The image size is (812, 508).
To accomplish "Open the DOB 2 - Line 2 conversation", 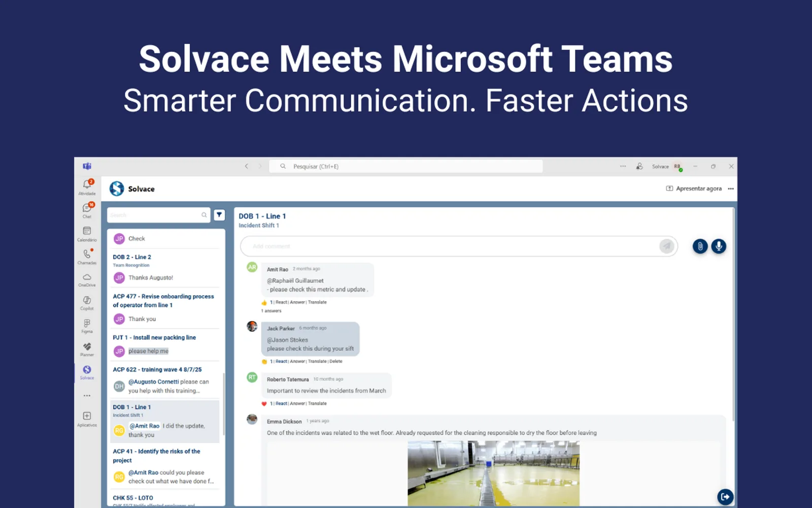I will (x=166, y=268).
